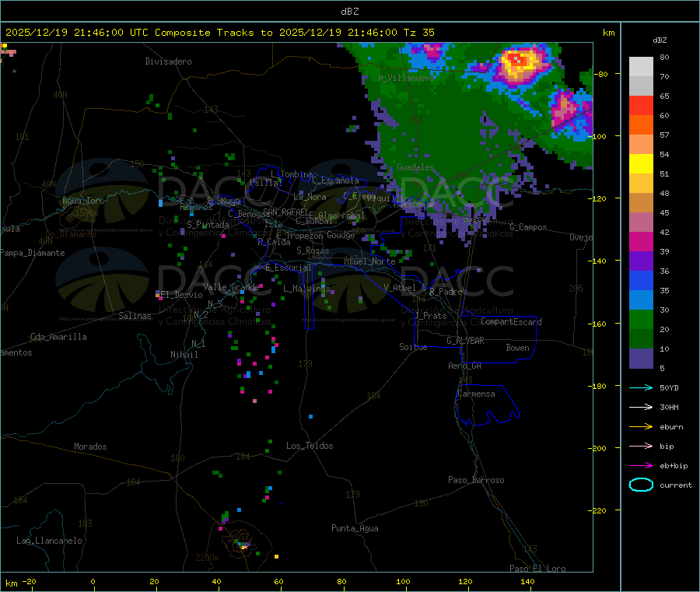Screen dimensions: 700x592
Task: Click the '100' km tick on bottom axis
Action: (x=403, y=581)
